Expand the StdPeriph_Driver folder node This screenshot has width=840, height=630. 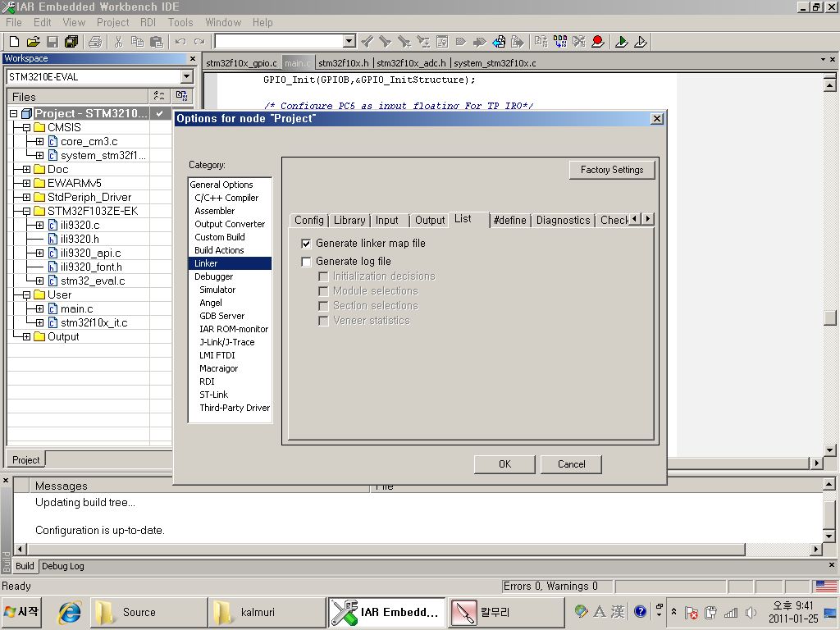[26, 197]
